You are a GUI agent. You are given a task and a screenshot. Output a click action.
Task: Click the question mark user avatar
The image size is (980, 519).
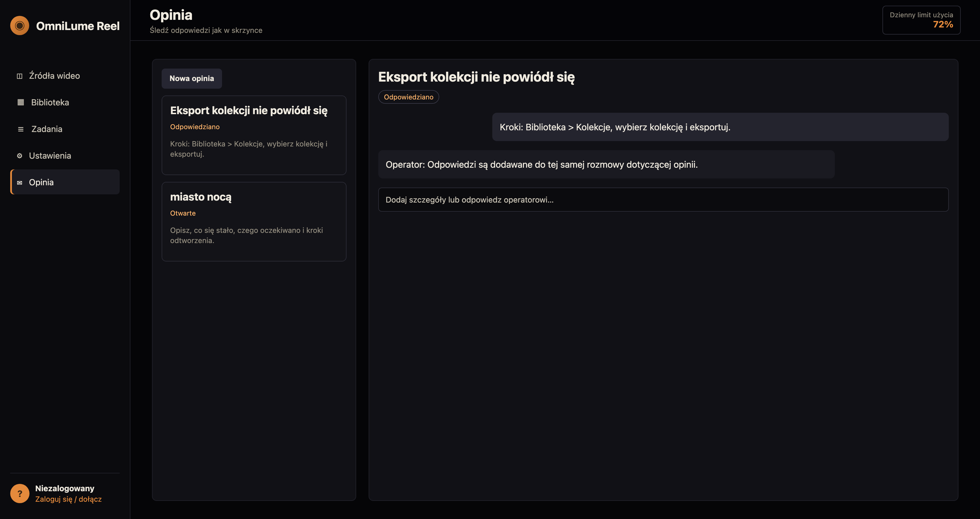tap(20, 494)
